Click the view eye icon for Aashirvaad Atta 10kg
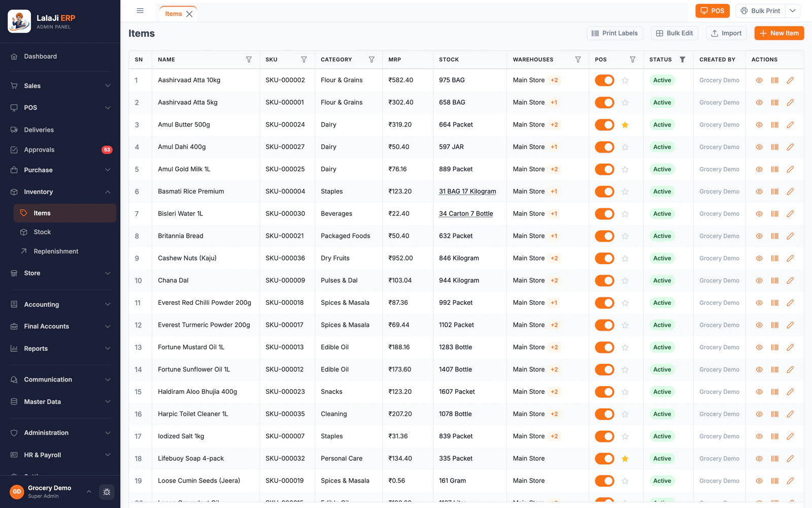Viewport: 812px width, 508px height. tap(759, 80)
